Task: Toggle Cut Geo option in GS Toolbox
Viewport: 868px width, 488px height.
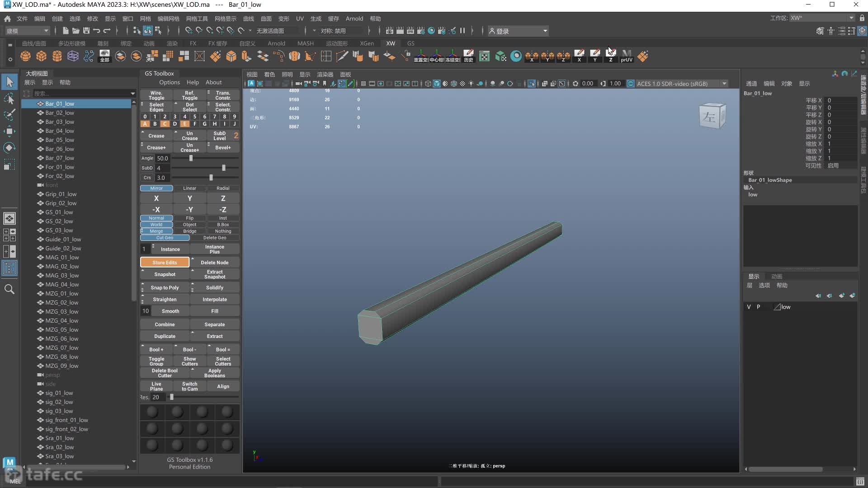Action: tap(165, 238)
